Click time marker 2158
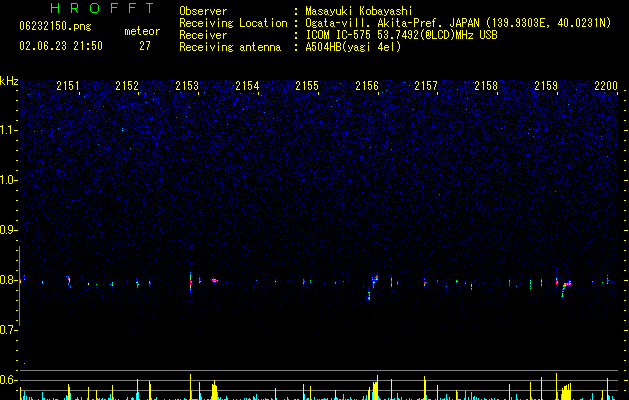 [x=486, y=86]
